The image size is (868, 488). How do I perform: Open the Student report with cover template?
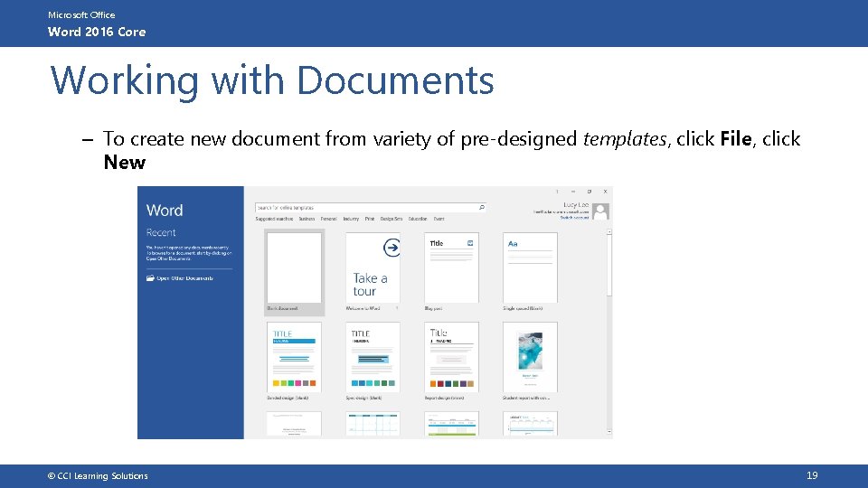[x=530, y=358]
